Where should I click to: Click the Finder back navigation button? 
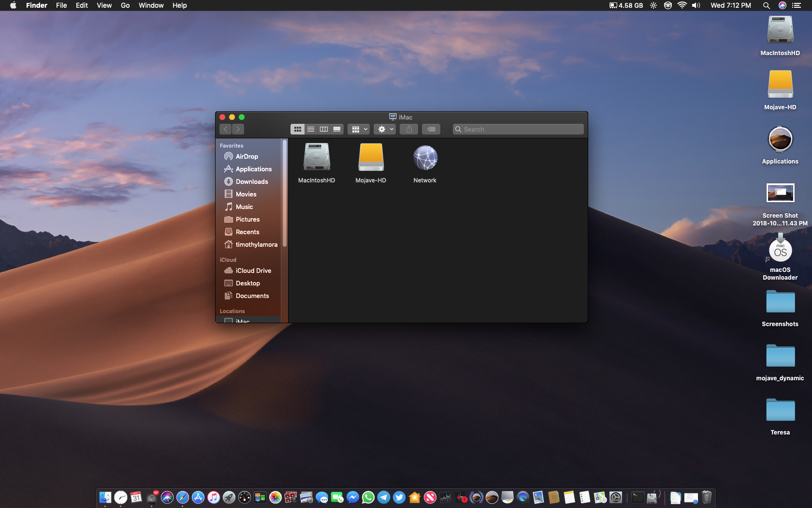[x=226, y=129]
